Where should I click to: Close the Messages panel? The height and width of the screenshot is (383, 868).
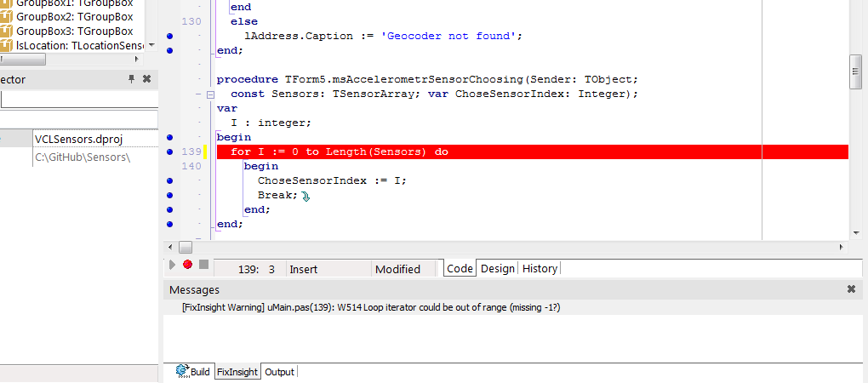click(851, 289)
